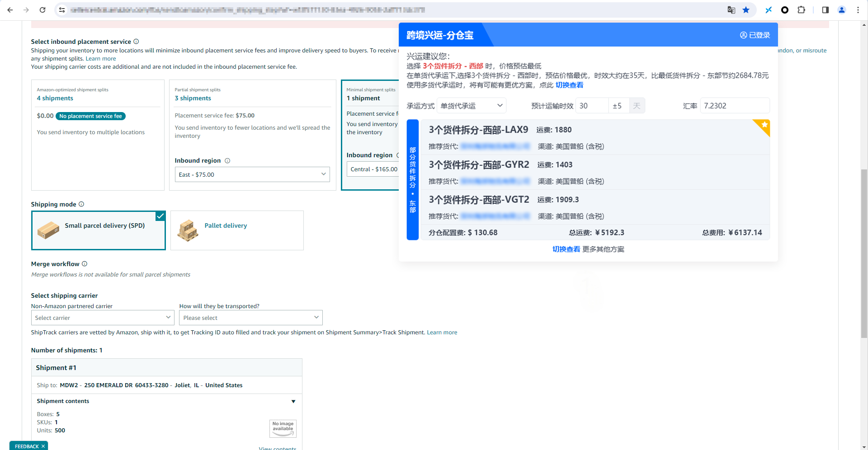This screenshot has width=868, height=450.
Task: Click the Shipment #1 header
Action: click(166, 368)
